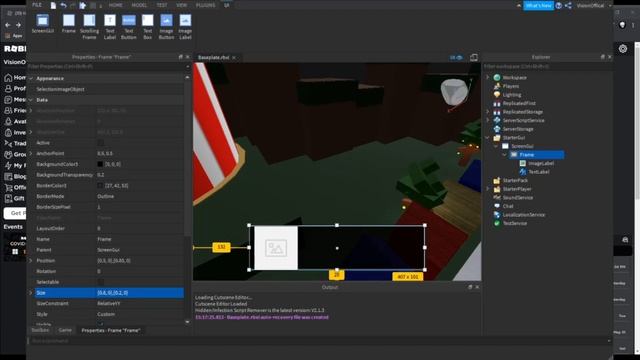Click the What's New button

click(x=538, y=5)
